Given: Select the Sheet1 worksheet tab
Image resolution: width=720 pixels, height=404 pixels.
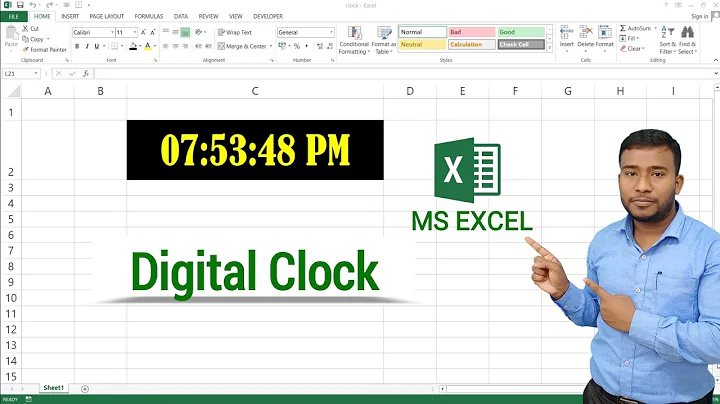Looking at the screenshot, I should (x=53, y=388).
